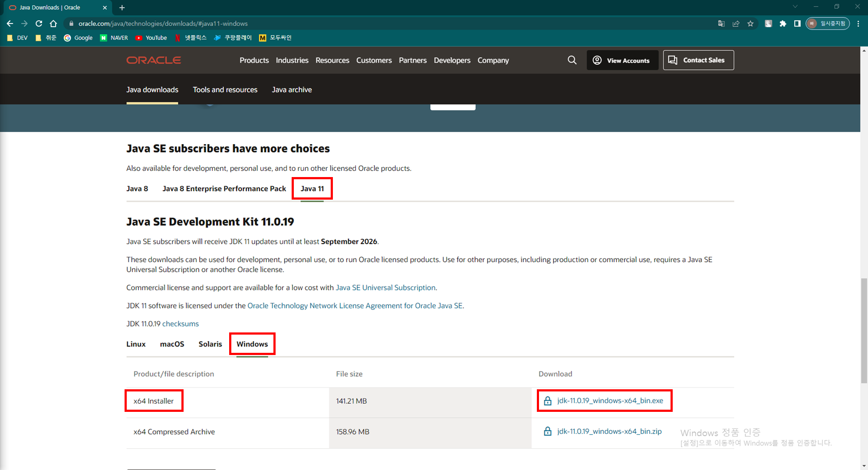Viewport: 868px width, 470px height.
Task: Open the Chrome extensions puzzle icon
Action: click(783, 23)
